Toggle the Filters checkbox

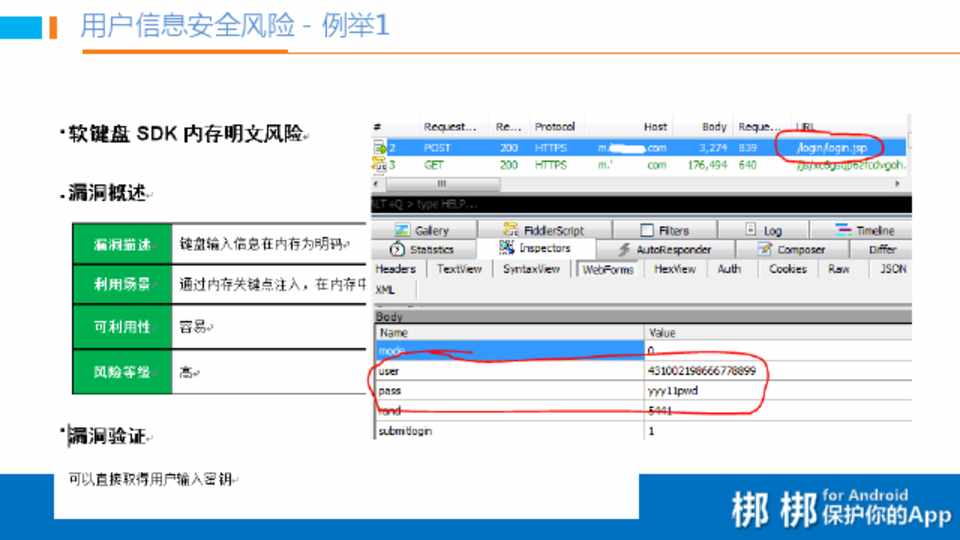(x=647, y=230)
